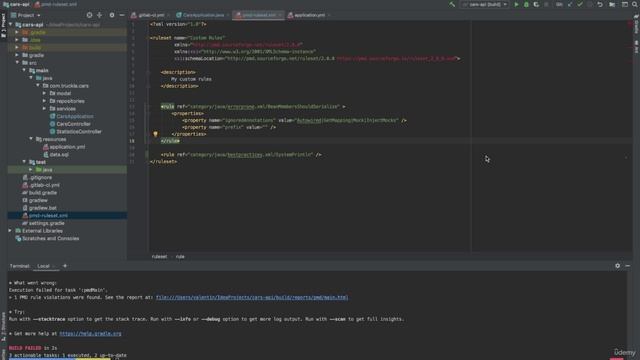Collapse the src folder in project tree

click(x=17, y=63)
